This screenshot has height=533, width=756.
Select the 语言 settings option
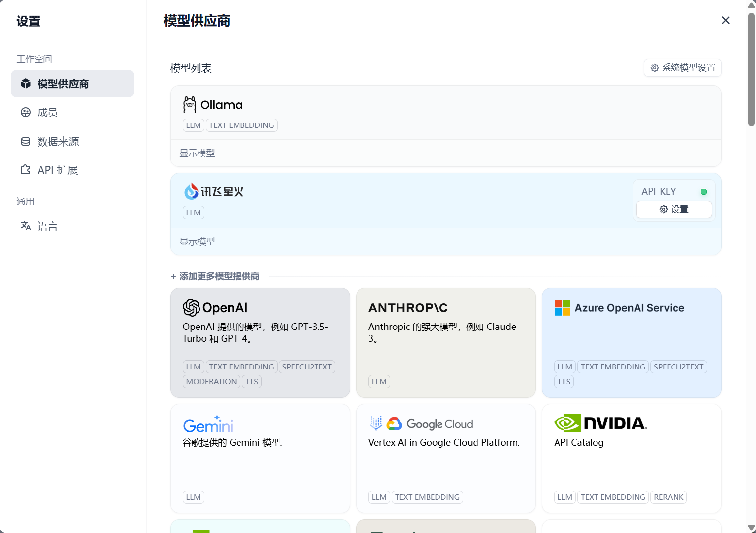47,226
